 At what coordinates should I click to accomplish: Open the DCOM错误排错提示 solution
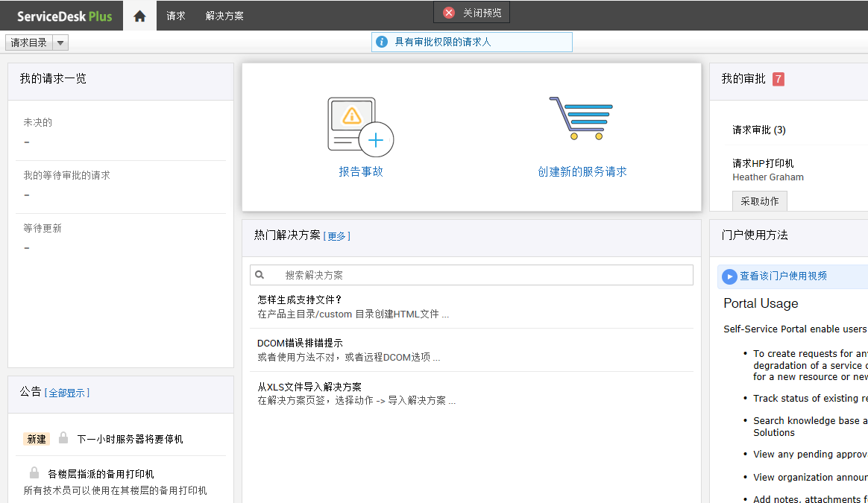pyautogui.click(x=300, y=343)
